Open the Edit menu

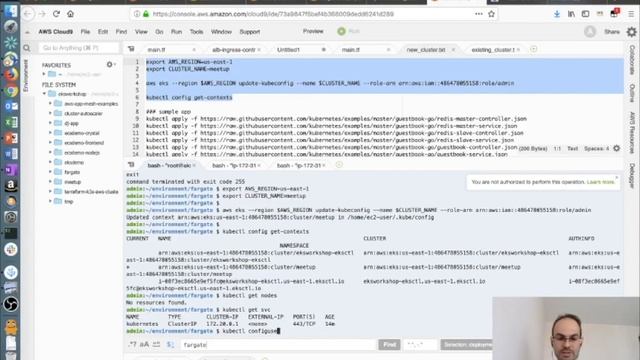103,31
